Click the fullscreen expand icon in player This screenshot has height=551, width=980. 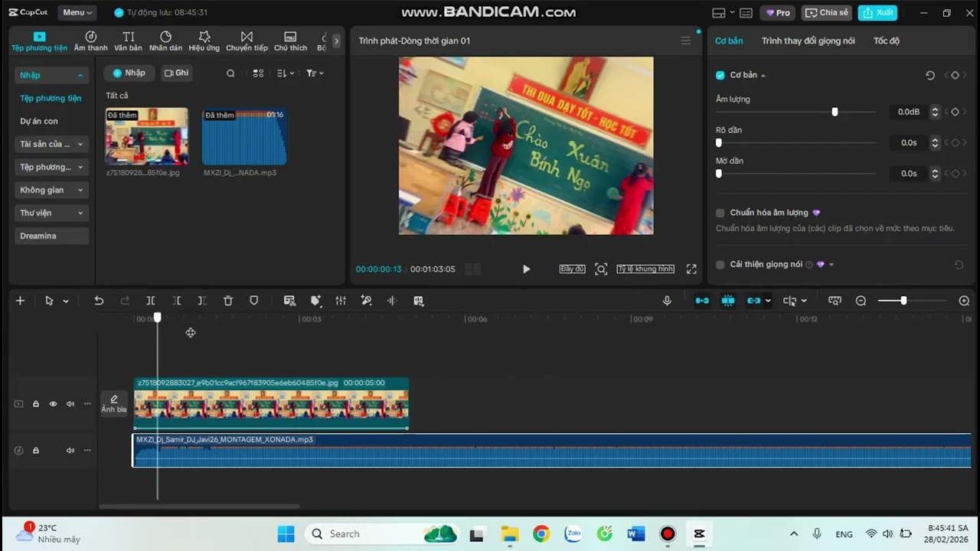[x=691, y=269]
